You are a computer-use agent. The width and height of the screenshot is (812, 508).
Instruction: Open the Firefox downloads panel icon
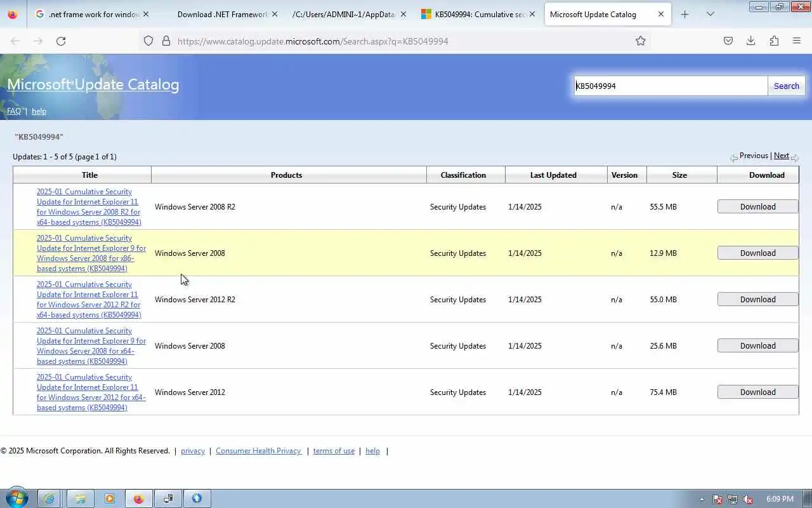(750, 41)
